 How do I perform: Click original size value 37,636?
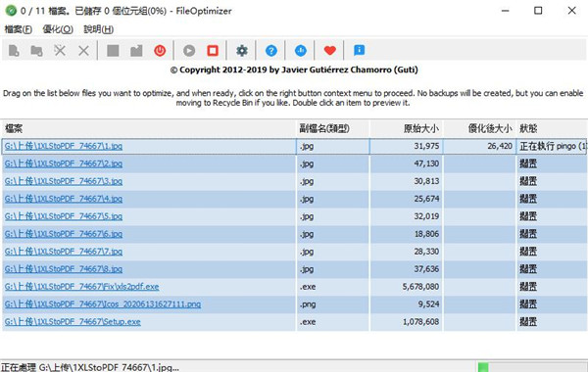pos(426,269)
